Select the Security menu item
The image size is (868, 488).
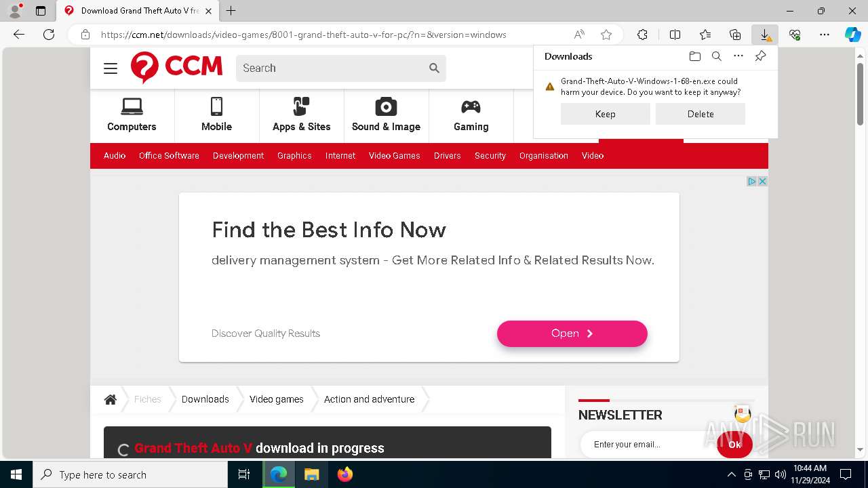coord(490,155)
